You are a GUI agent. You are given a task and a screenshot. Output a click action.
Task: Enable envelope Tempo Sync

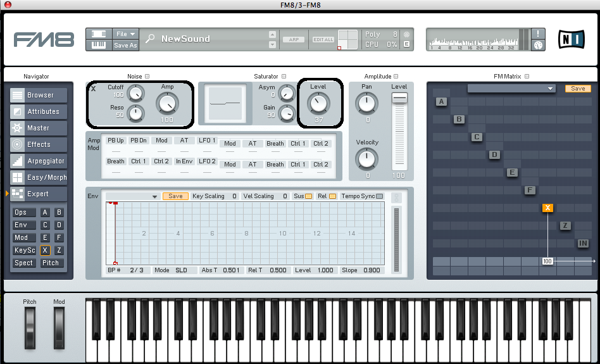[379, 196]
